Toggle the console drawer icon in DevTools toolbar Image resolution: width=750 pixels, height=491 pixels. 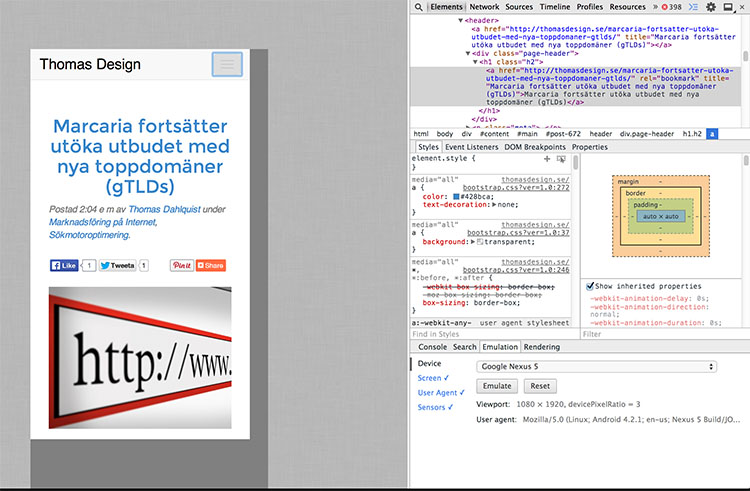click(693, 7)
